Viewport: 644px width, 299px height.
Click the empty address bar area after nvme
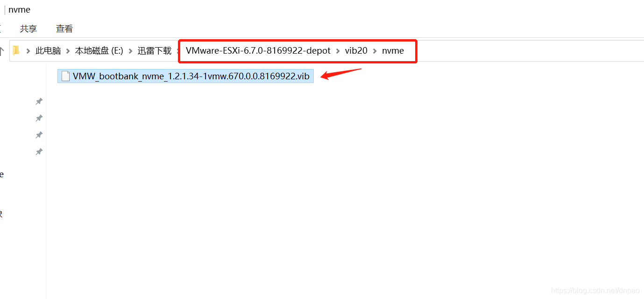[x=523, y=51]
